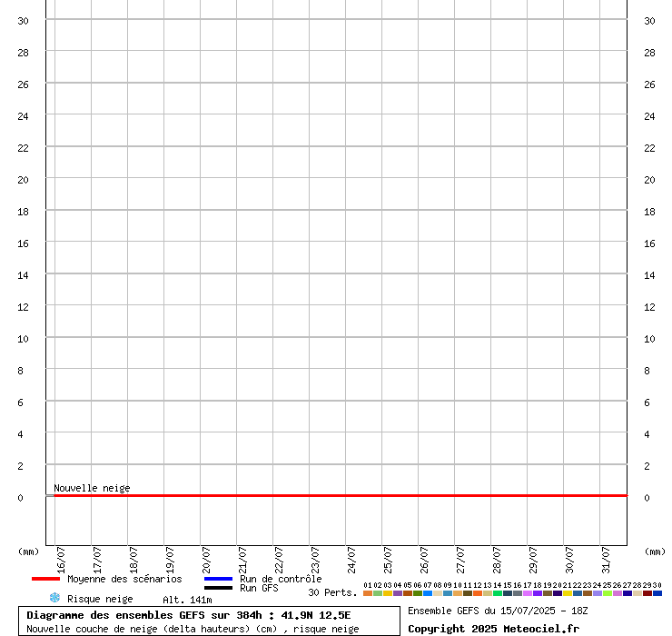Click the 22/07 date label
The height and width of the screenshot is (636, 672).
pyautogui.click(x=279, y=560)
